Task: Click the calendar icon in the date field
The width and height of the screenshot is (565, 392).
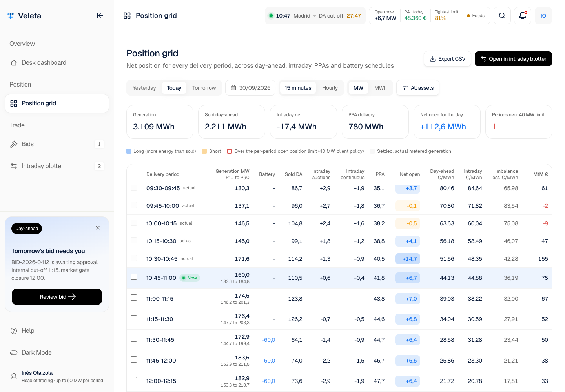Action: 233,88
